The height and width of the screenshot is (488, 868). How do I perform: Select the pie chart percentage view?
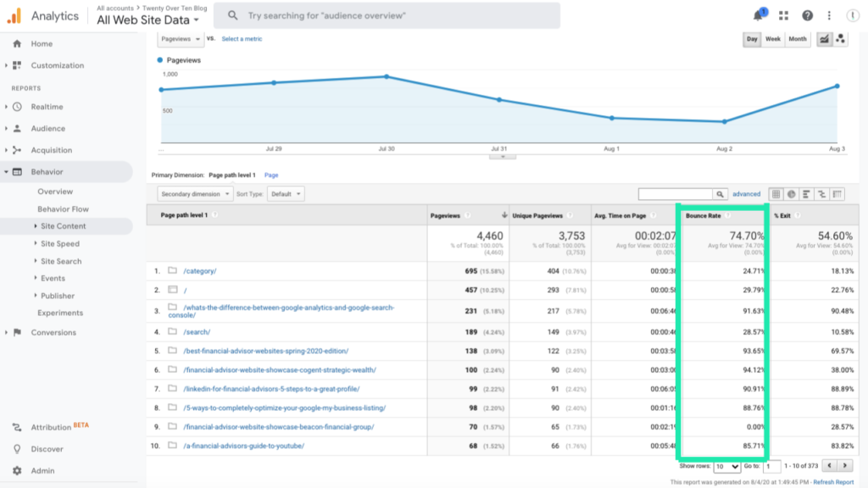(791, 195)
